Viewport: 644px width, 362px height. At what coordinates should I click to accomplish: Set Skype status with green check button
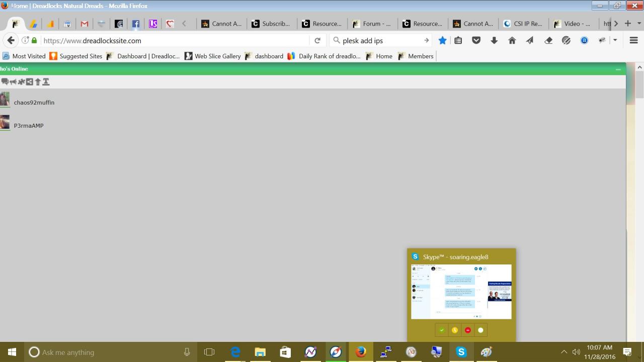coord(442,330)
